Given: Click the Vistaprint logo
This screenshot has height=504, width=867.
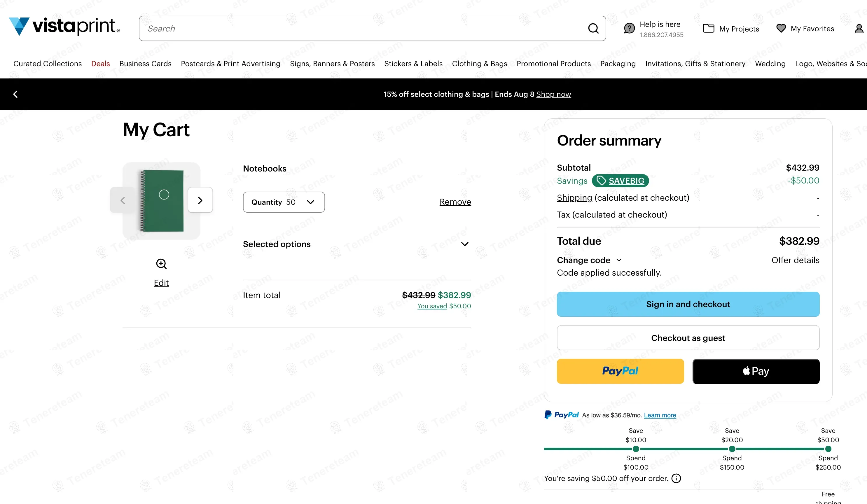Looking at the screenshot, I should (x=64, y=27).
